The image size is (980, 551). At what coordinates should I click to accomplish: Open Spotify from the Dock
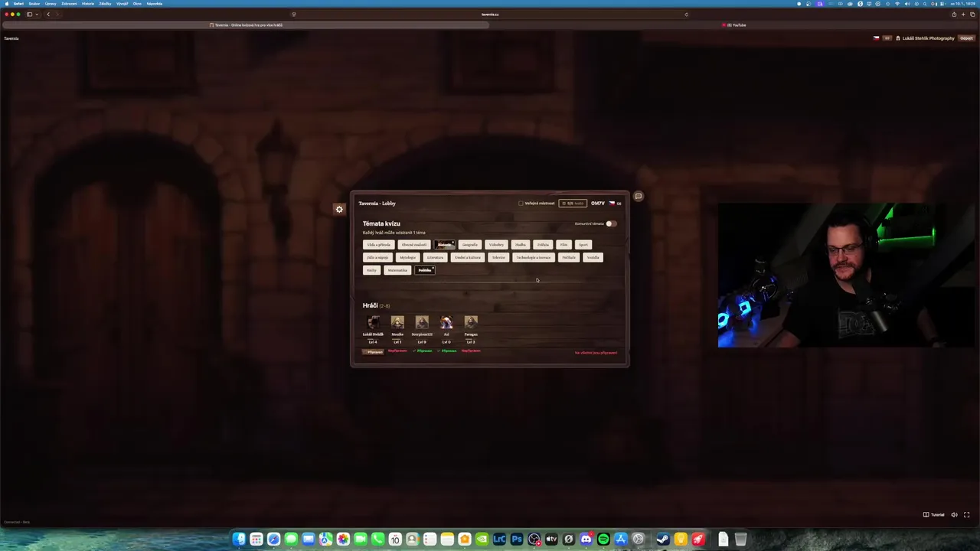pos(603,540)
